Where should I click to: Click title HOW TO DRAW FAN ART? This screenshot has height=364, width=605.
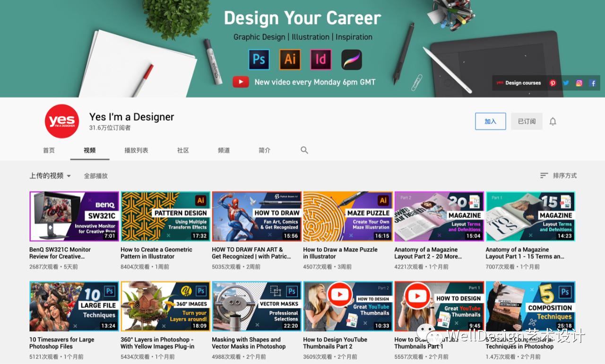pos(251,253)
